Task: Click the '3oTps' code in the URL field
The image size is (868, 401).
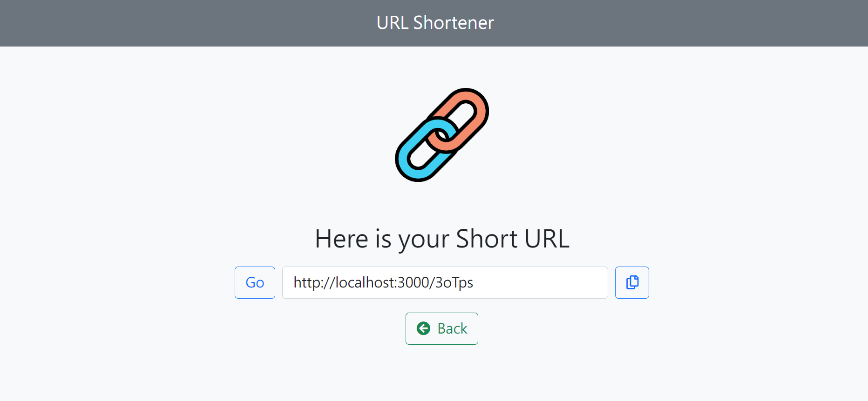Action: coord(454,282)
